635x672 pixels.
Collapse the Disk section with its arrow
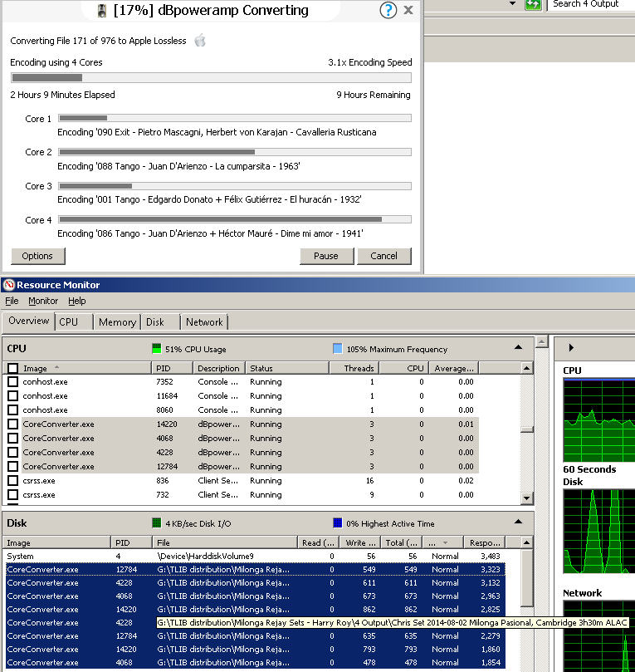pyautogui.click(x=518, y=522)
